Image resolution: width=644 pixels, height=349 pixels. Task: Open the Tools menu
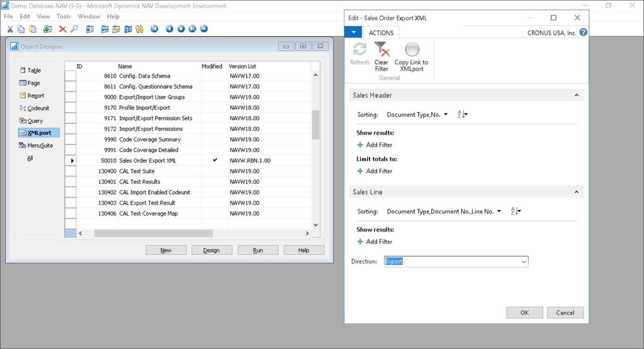pyautogui.click(x=64, y=16)
